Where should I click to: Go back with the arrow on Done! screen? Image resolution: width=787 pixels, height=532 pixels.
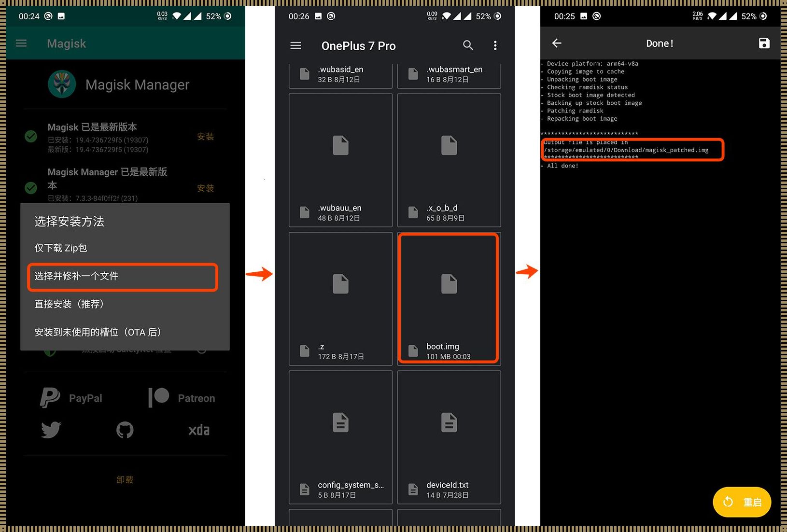coord(557,43)
